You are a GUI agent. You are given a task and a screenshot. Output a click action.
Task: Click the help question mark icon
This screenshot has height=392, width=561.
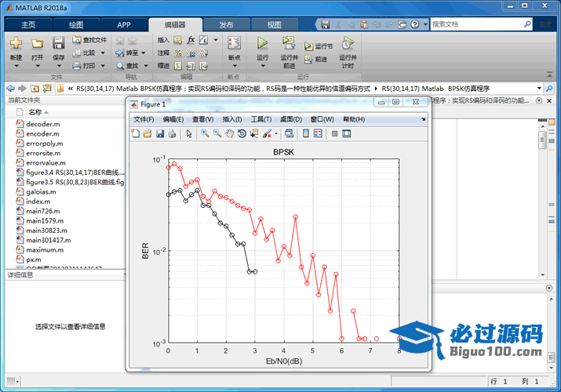click(x=414, y=24)
